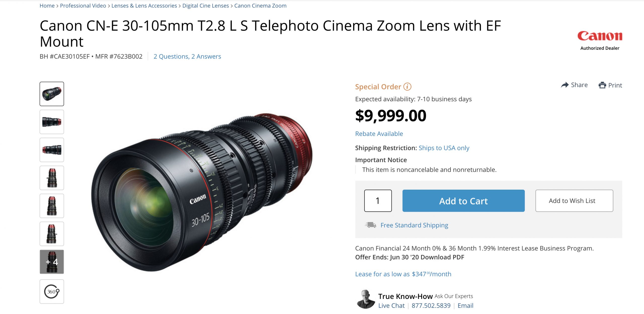Click the True Know-How expert photo
Viewport: 644px width, 314px height.
[366, 299]
